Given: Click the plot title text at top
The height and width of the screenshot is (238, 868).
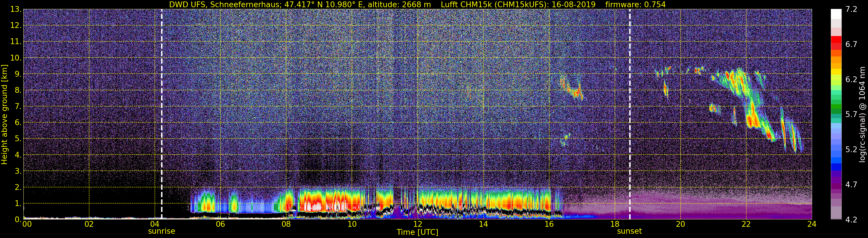Looking at the screenshot, I should 417,4.
